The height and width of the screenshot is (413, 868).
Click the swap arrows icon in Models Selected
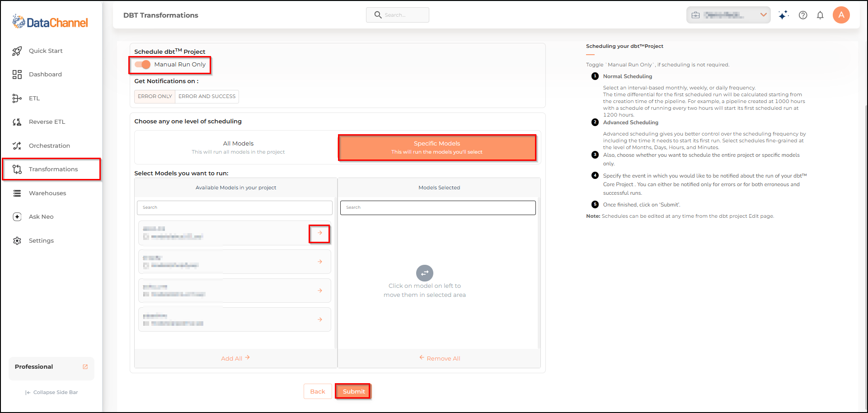[x=425, y=273]
